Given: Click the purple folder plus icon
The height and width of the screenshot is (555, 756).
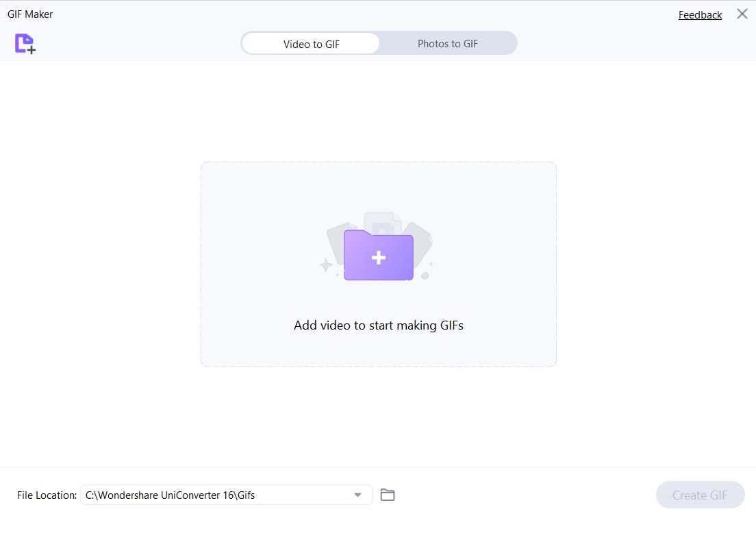Looking at the screenshot, I should point(379,255).
